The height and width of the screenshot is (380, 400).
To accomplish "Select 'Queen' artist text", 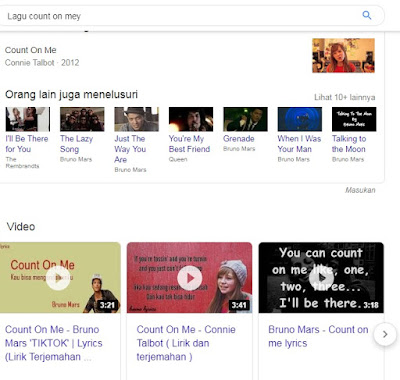I will coord(178,159).
